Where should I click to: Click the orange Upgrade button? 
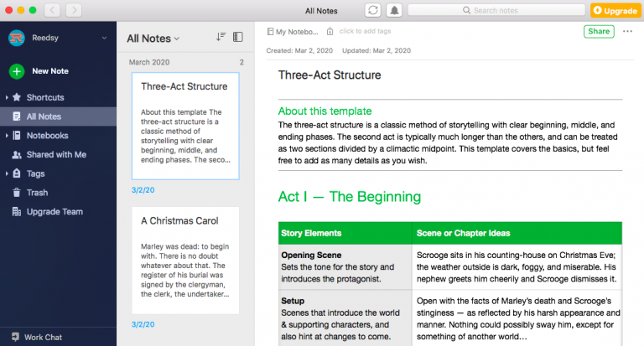[x=615, y=11]
